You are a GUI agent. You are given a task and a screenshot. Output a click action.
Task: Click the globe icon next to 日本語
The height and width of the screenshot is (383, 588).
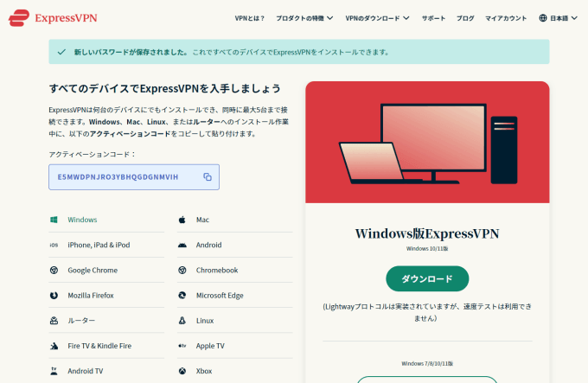543,18
